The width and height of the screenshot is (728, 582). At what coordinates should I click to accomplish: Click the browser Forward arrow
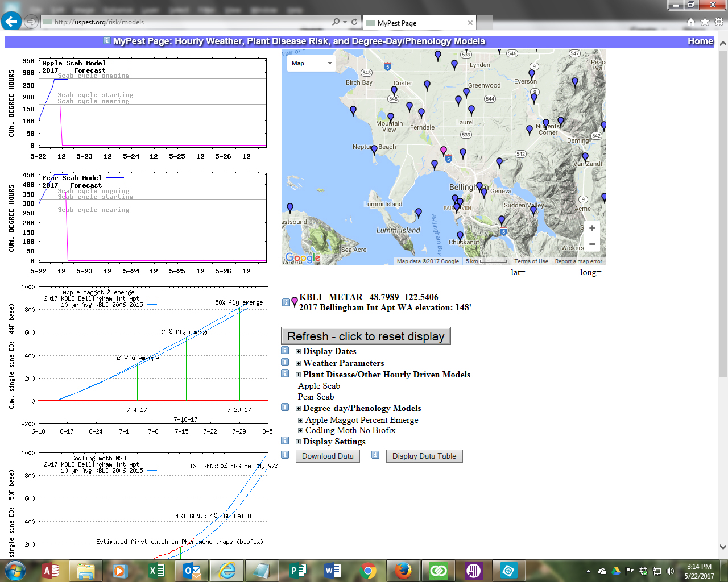(31, 22)
